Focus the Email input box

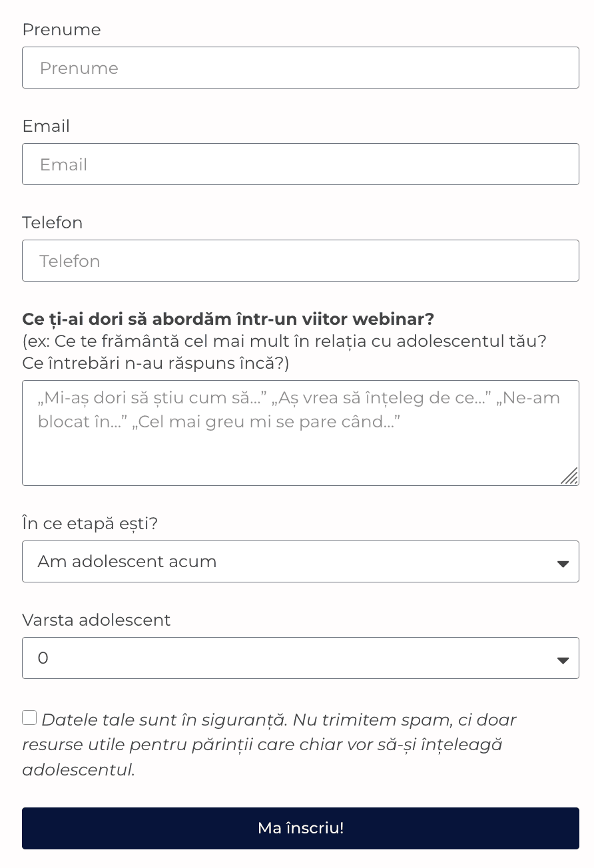[300, 164]
